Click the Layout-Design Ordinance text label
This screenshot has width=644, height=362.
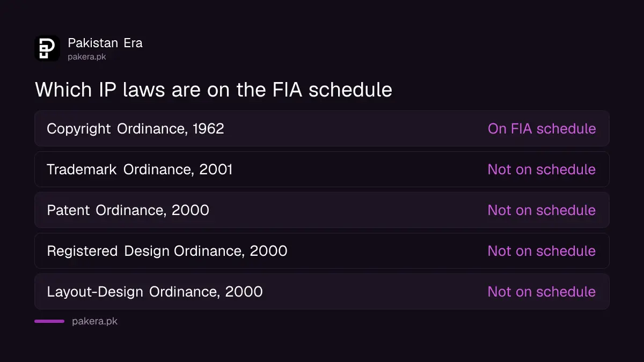point(155,292)
